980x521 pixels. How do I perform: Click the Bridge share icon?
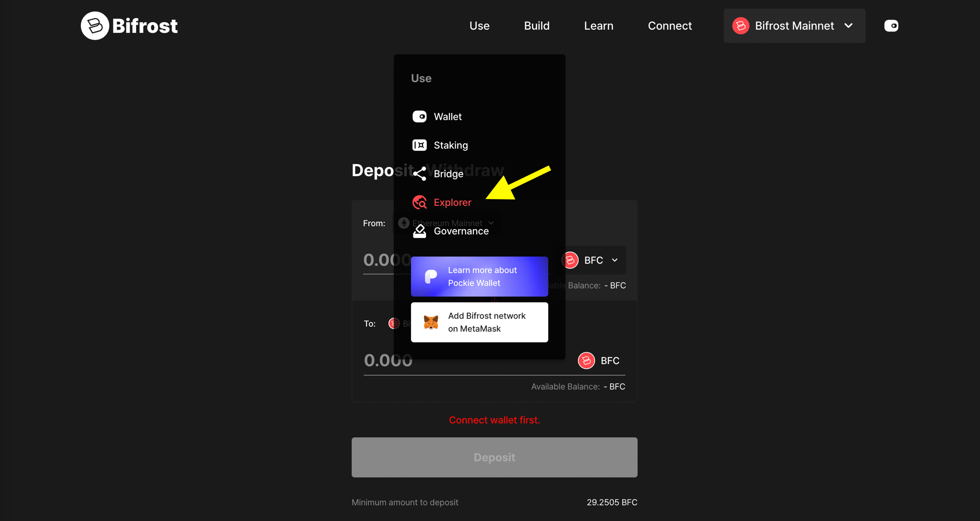419,174
